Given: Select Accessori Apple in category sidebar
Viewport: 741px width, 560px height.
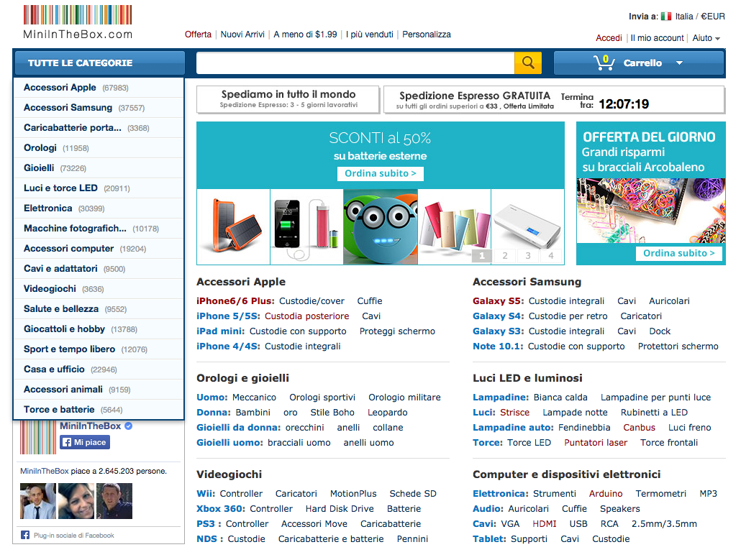Looking at the screenshot, I should (99, 88).
